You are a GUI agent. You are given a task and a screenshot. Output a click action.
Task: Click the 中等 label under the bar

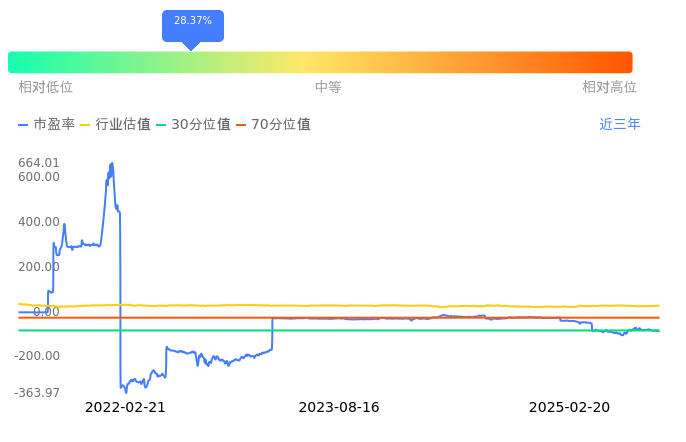pos(328,88)
